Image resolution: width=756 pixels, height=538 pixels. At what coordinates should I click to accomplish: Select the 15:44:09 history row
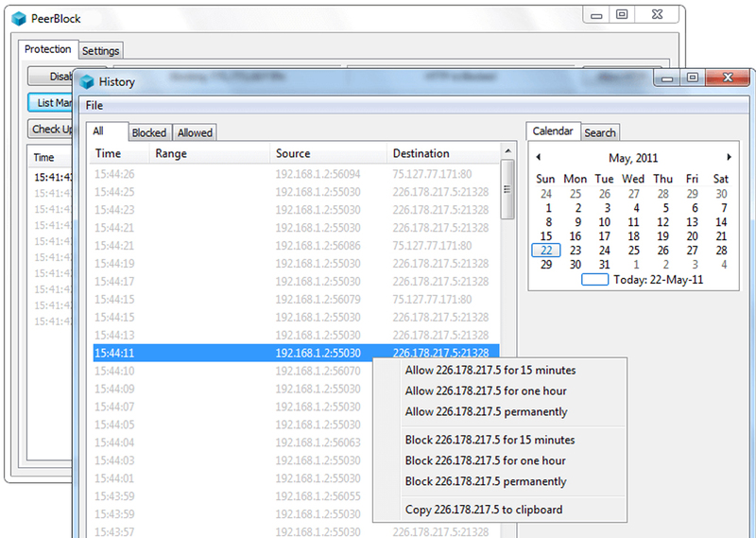pos(232,389)
